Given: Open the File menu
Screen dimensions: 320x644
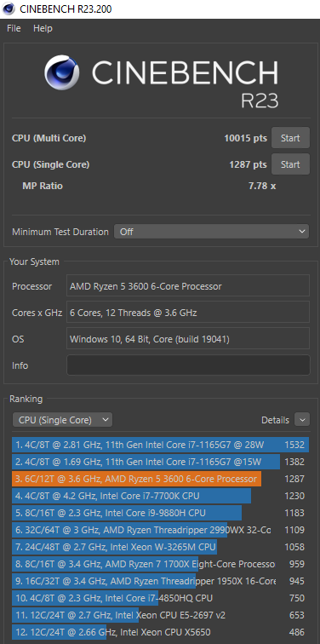Looking at the screenshot, I should pos(14,28).
